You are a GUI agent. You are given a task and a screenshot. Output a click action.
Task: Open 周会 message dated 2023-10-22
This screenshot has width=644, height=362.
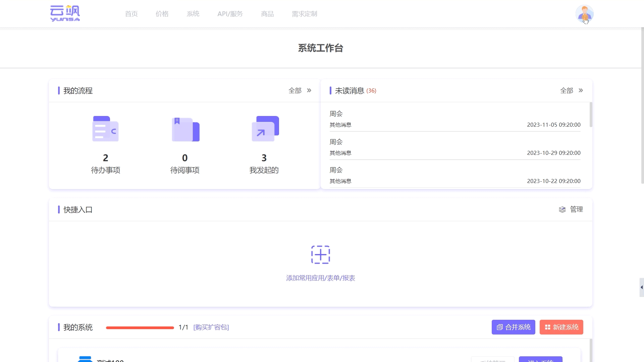pyautogui.click(x=455, y=175)
